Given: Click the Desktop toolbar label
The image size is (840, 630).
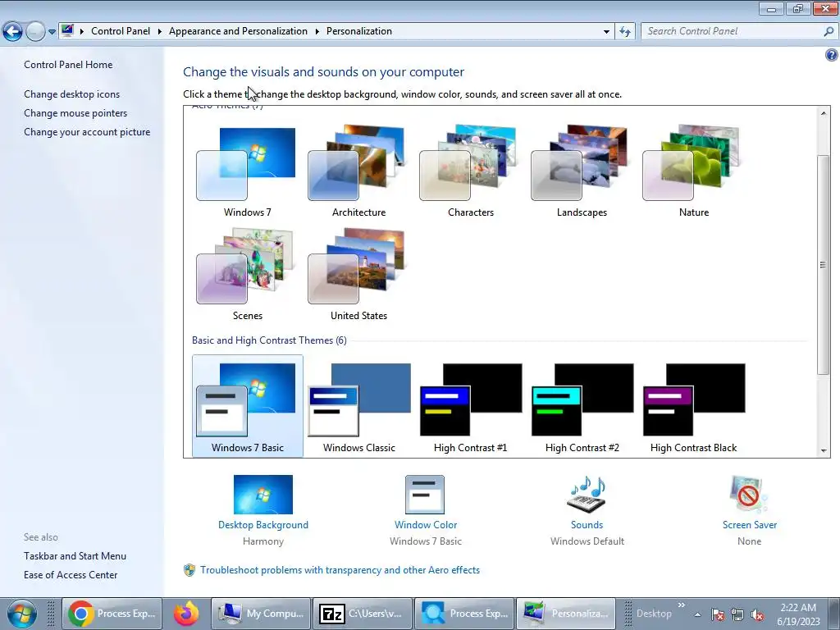Looking at the screenshot, I should pyautogui.click(x=654, y=614).
